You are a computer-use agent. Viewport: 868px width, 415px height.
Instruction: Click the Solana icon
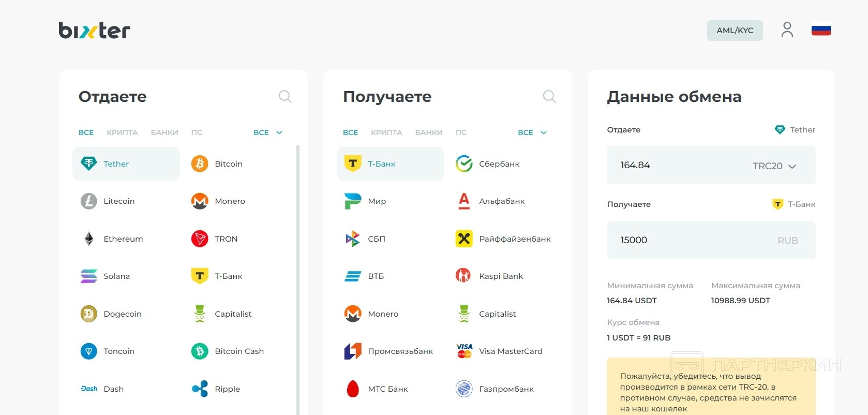88,276
